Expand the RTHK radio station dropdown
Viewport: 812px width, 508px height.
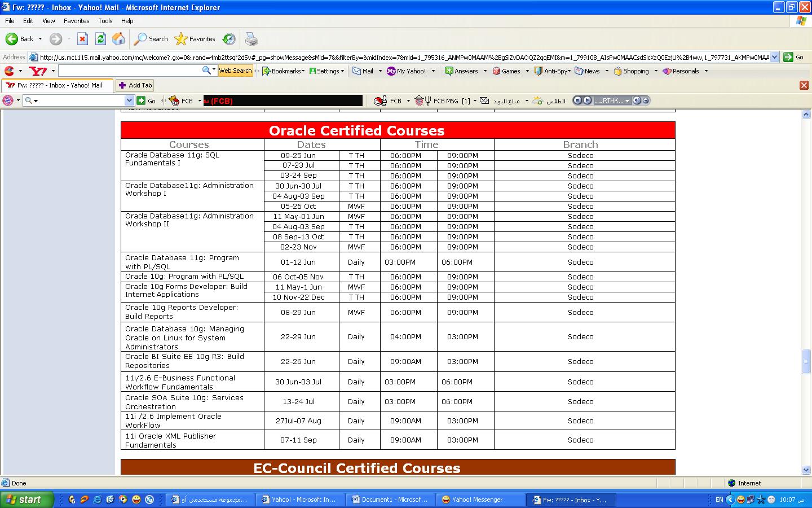pyautogui.click(x=627, y=100)
